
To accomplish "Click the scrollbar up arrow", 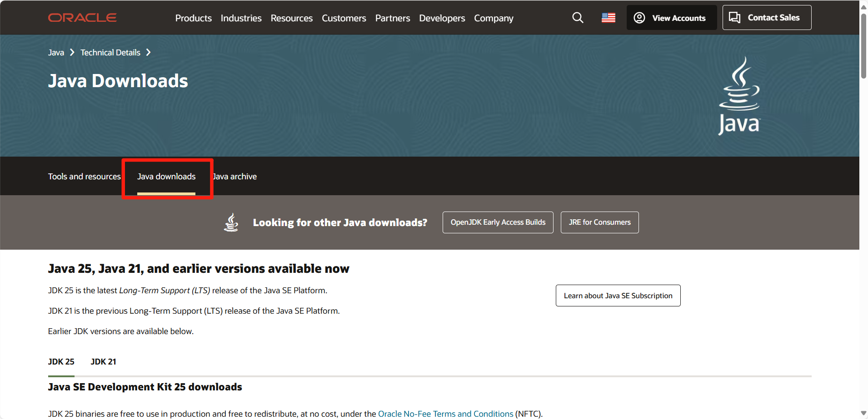I will coord(863,7).
